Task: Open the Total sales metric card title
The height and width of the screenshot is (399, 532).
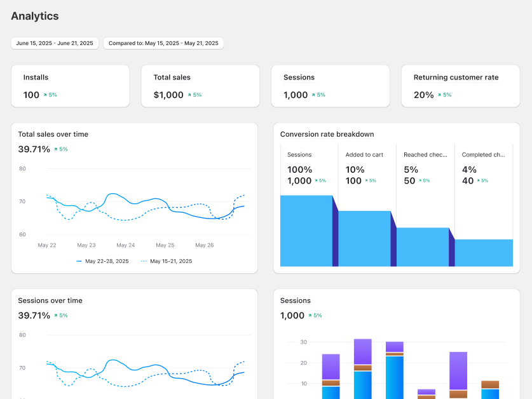Action: [172, 78]
